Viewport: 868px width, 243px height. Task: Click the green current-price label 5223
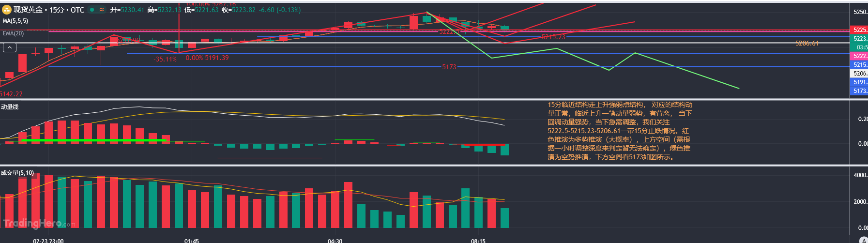(x=859, y=39)
